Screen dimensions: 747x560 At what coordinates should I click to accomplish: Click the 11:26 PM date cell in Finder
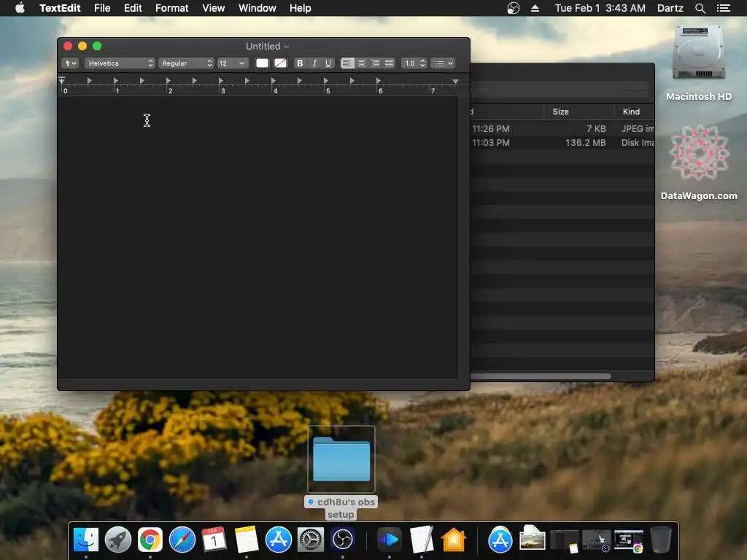491,128
